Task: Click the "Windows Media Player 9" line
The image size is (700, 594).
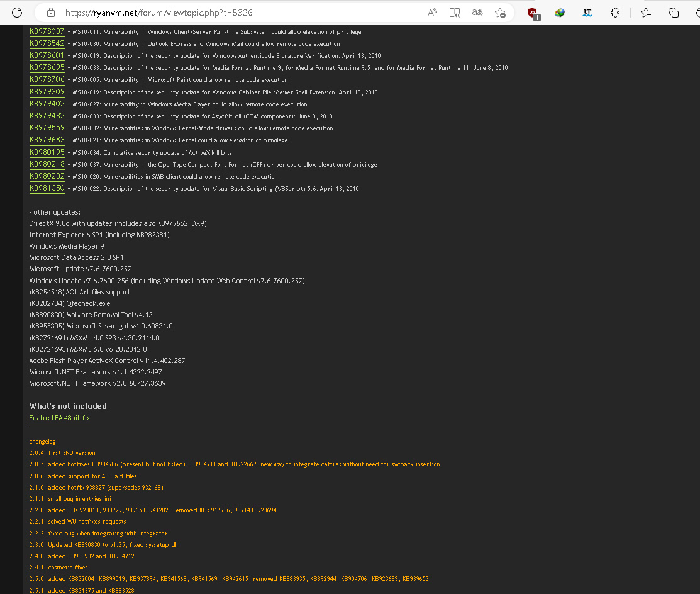Action: (67, 246)
